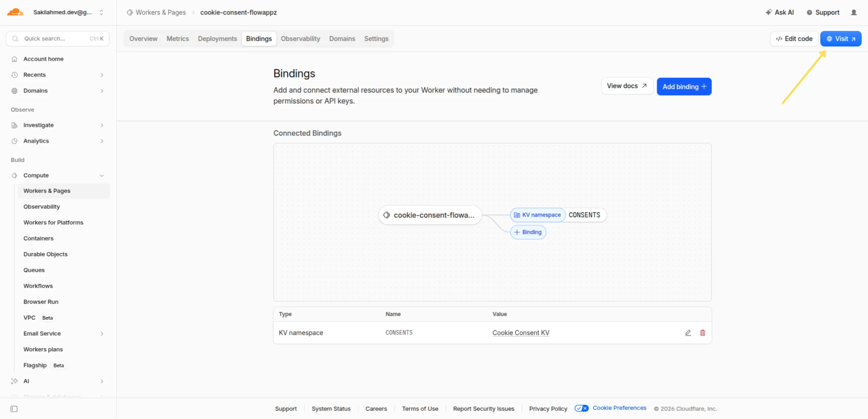Click the Visit button
868x419 pixels.
(841, 39)
